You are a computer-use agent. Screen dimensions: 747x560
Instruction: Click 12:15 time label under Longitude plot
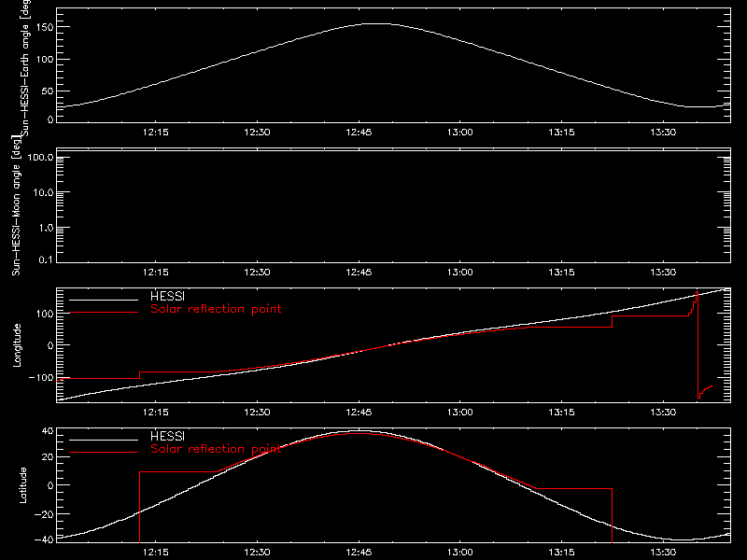coord(156,413)
